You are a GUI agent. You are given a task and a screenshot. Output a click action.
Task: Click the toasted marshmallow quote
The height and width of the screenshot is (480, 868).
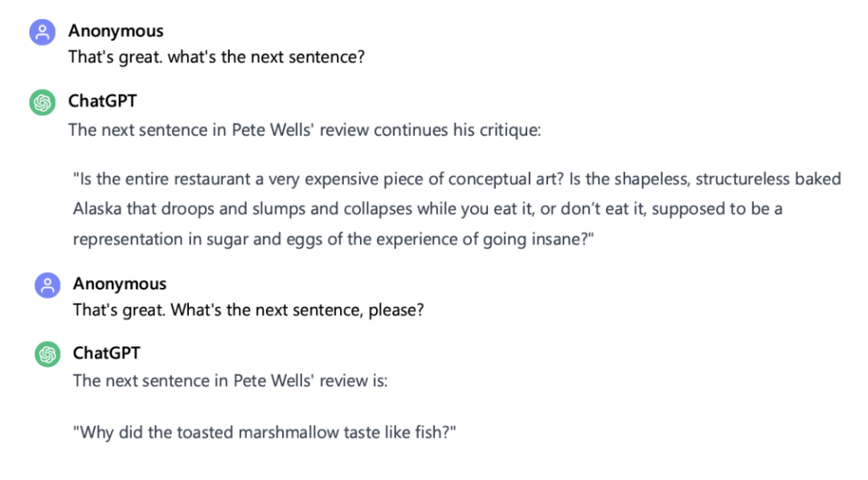264,433
